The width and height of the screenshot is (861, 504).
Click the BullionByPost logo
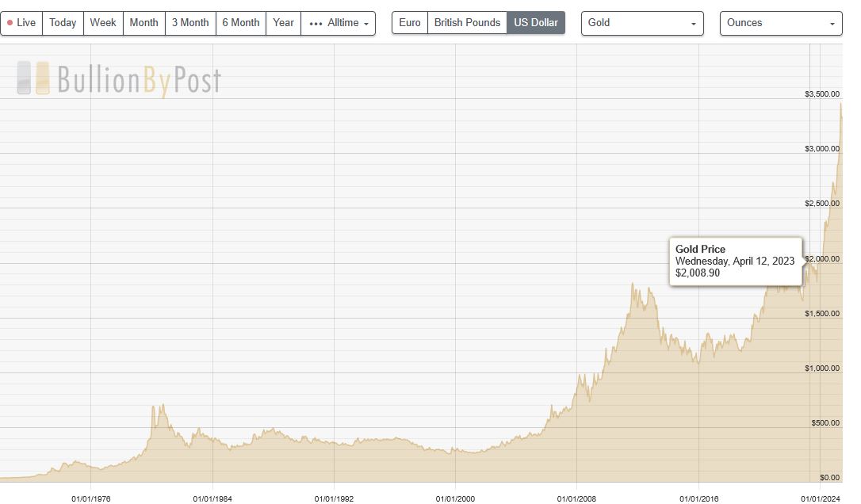(x=119, y=79)
